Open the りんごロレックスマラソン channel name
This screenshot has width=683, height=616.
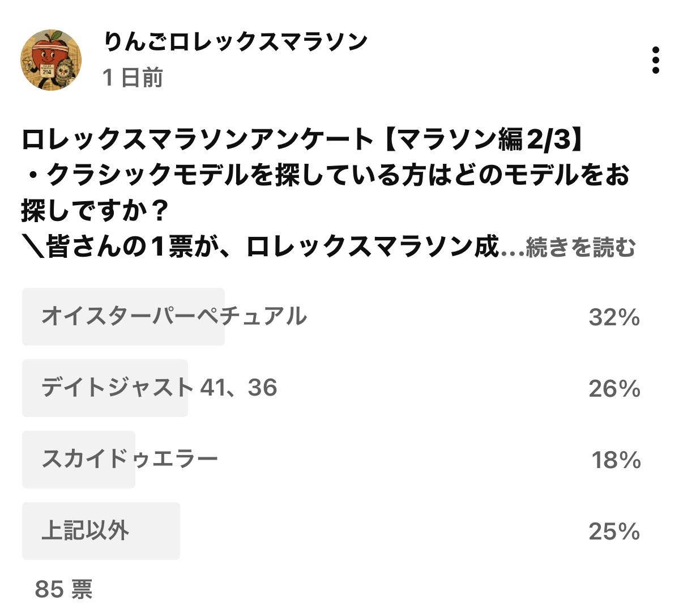pyautogui.click(x=236, y=43)
